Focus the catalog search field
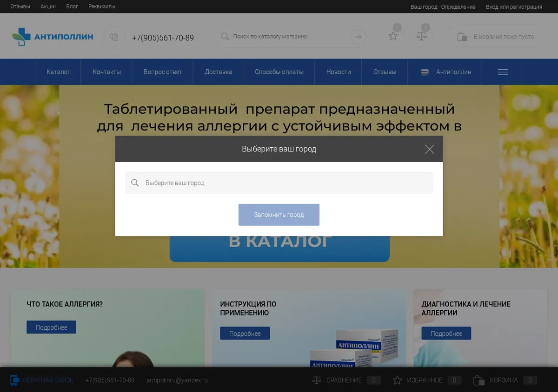 285,37
